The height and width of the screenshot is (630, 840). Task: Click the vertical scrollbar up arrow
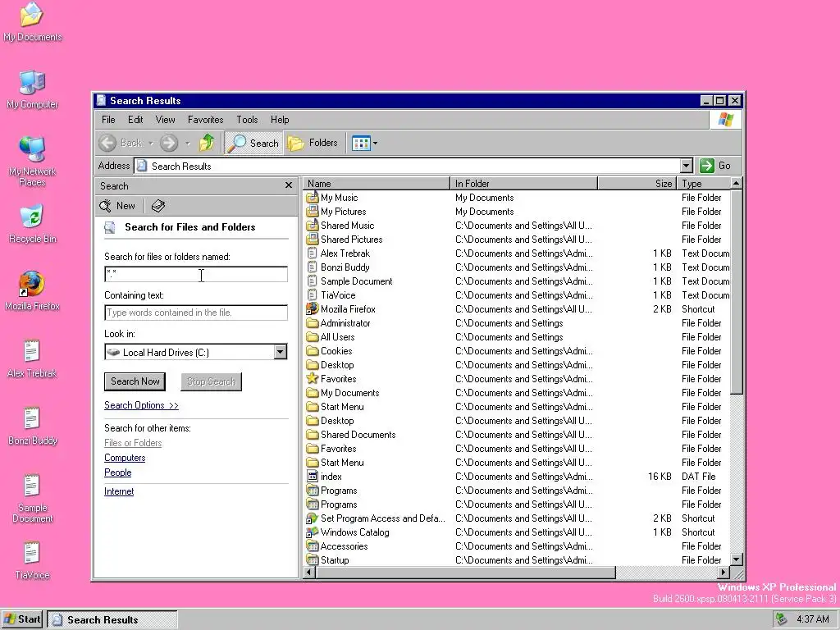click(737, 183)
